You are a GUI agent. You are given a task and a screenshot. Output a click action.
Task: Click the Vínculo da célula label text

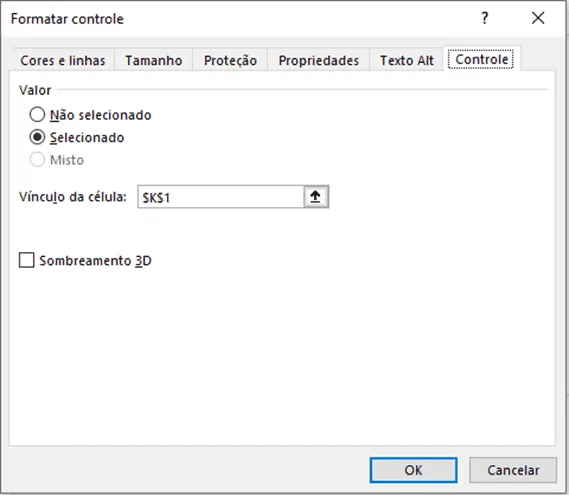click(x=73, y=197)
